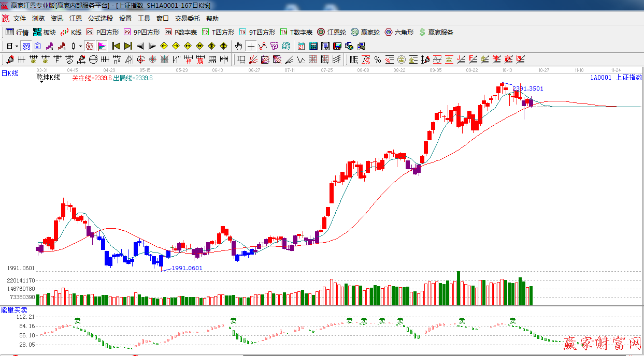Open the calculator icon in toolbar
Screen dimensions: 644x356
313,46
